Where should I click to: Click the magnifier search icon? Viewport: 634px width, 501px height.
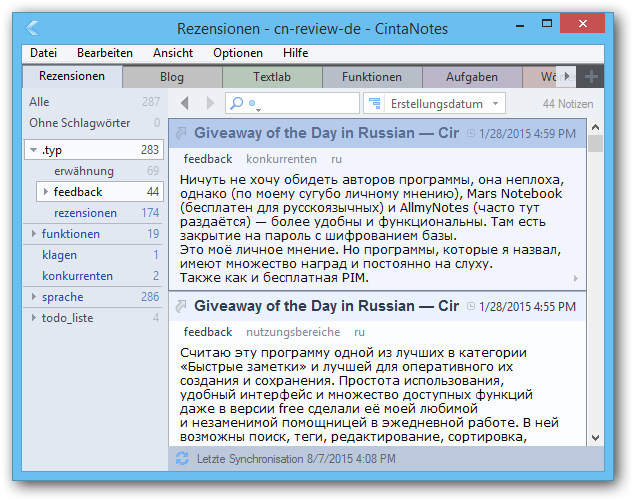point(236,104)
